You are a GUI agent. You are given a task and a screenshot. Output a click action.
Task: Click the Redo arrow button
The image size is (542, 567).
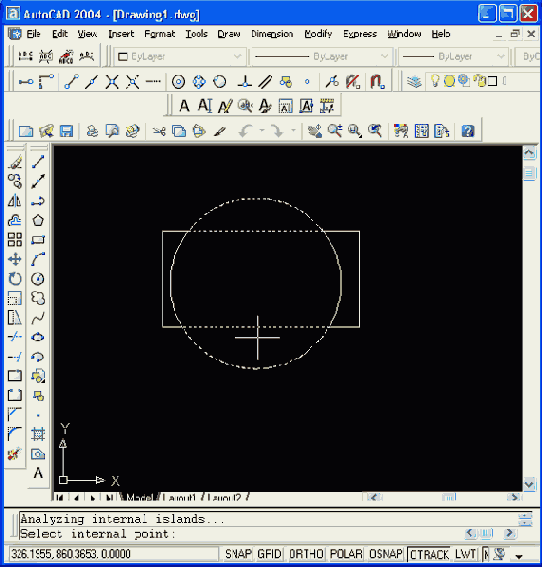point(277,131)
